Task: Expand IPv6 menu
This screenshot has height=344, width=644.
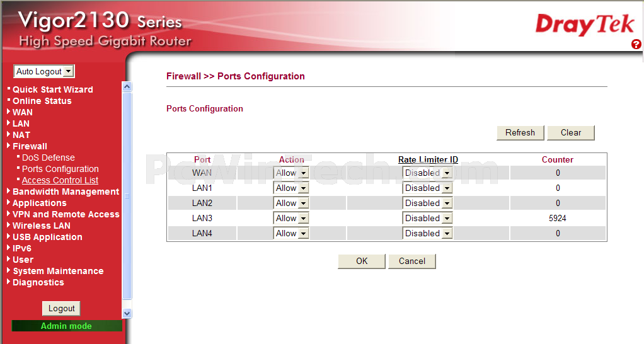Action: [22, 248]
